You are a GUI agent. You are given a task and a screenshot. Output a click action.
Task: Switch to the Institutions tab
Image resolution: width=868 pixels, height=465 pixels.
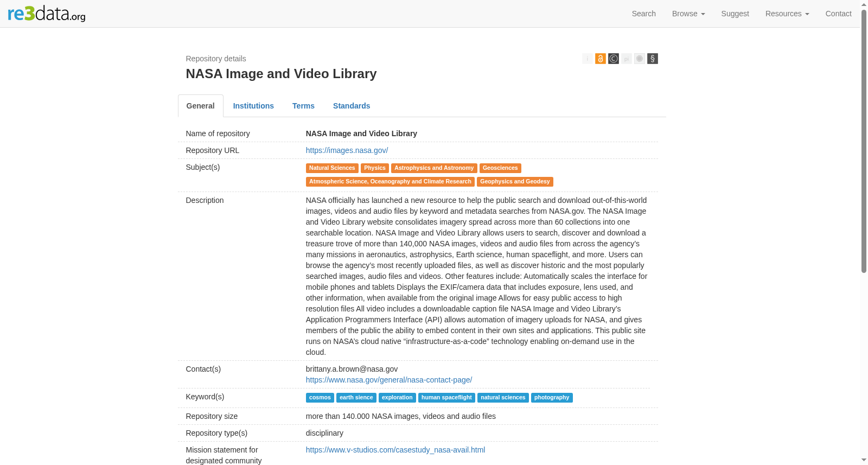coord(253,106)
